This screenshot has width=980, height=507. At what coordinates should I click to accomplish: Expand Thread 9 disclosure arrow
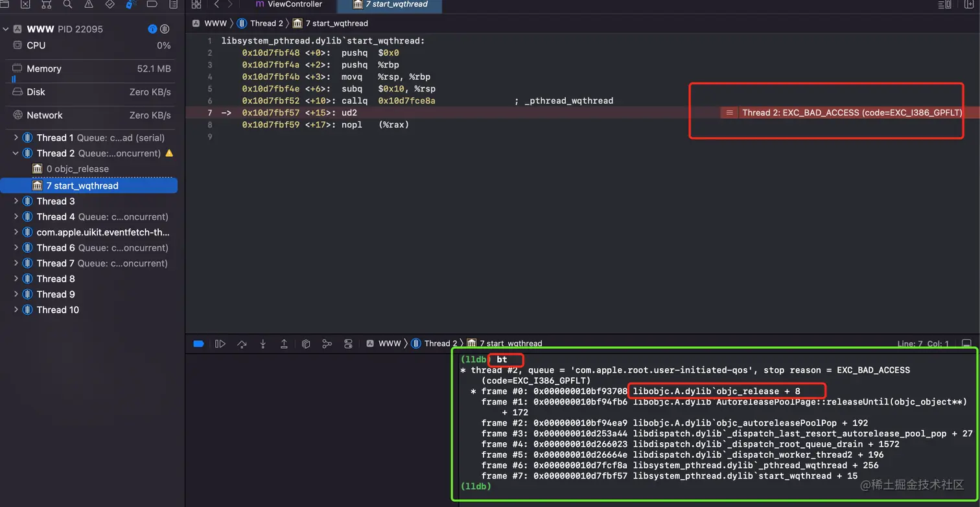pyautogui.click(x=16, y=294)
